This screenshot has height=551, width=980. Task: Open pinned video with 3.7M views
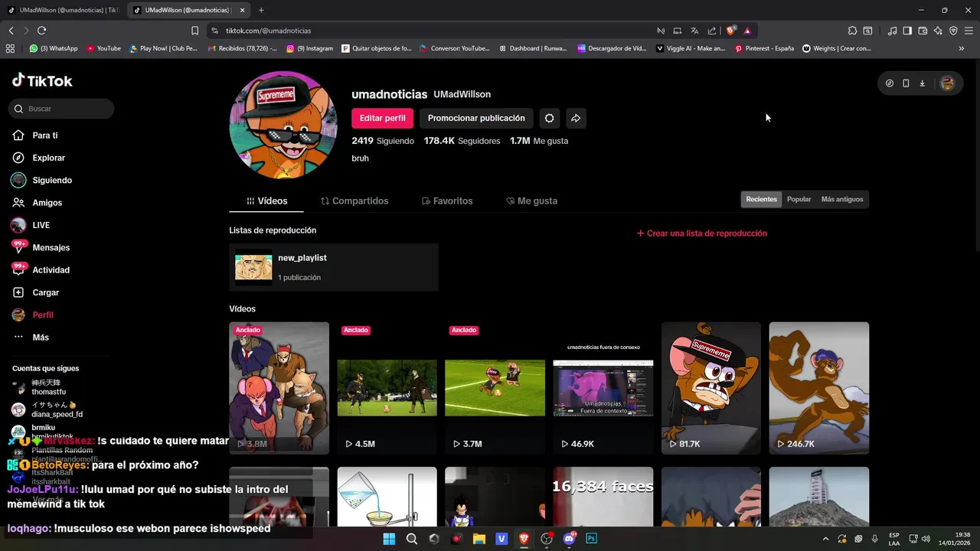coord(495,388)
